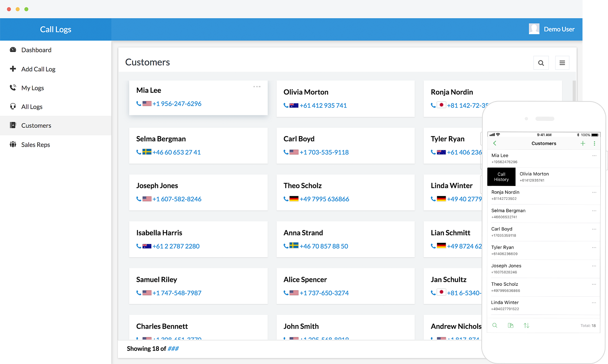Tap the sort arrows icon in phone footer

526,325
